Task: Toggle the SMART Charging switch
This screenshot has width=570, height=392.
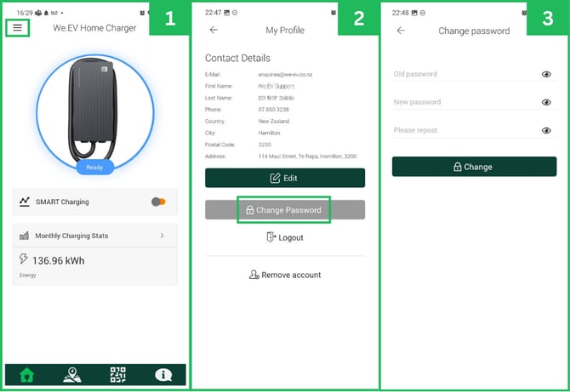Action: click(x=158, y=202)
